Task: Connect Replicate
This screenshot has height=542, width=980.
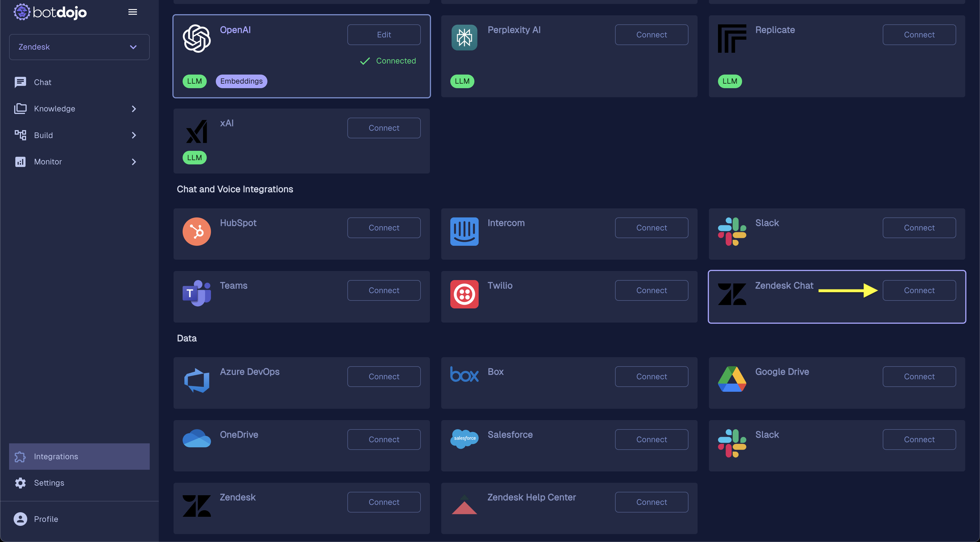Action: (919, 35)
